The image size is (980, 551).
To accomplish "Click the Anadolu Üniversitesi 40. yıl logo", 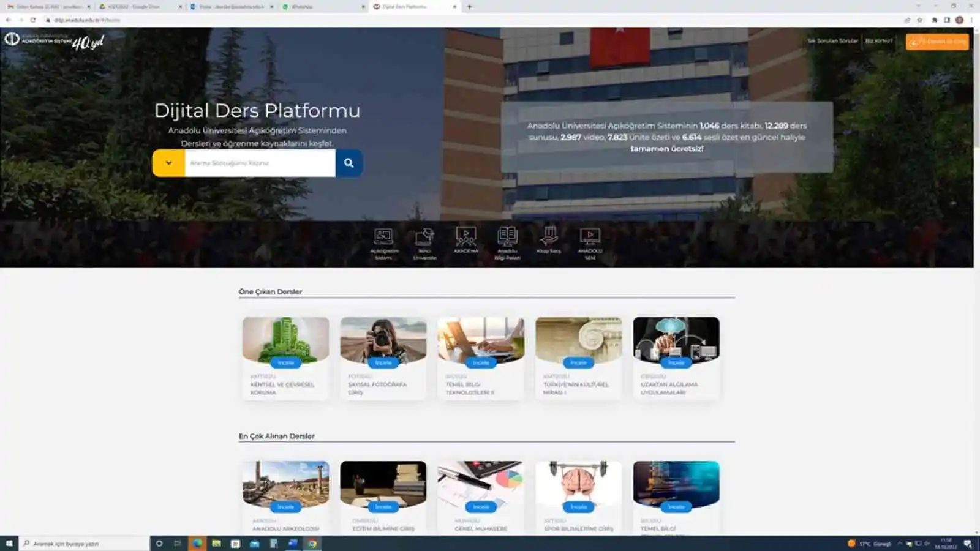I will tap(55, 41).
